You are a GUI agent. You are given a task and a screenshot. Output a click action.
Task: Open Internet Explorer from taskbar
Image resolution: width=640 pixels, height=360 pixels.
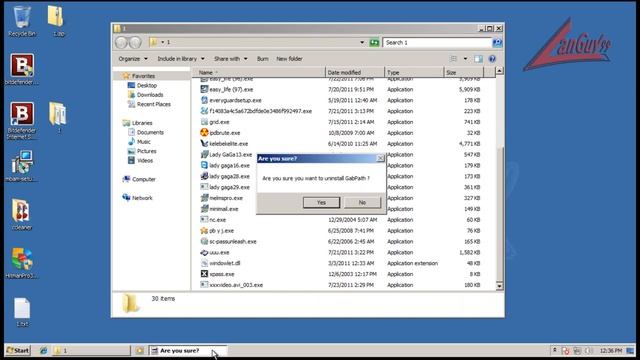pos(43,350)
